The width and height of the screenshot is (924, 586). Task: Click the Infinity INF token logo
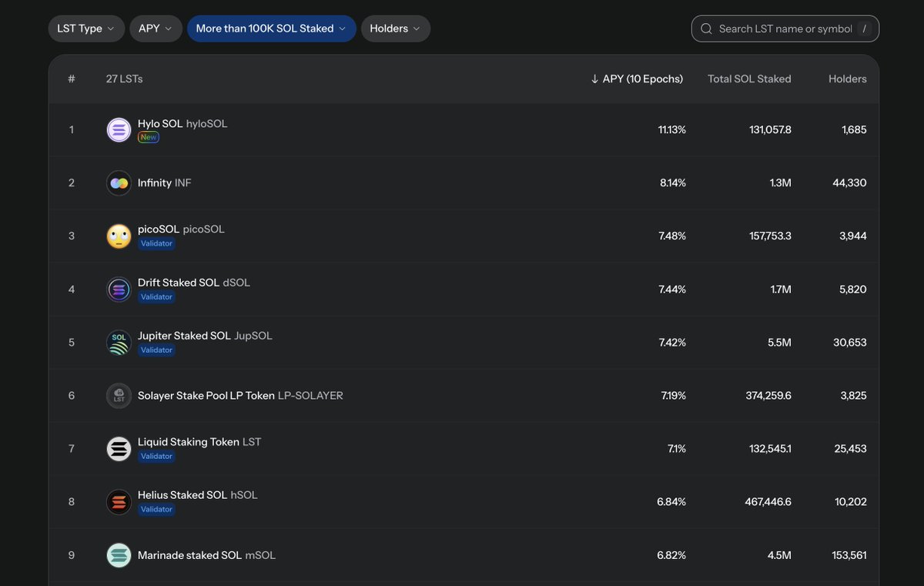119,182
